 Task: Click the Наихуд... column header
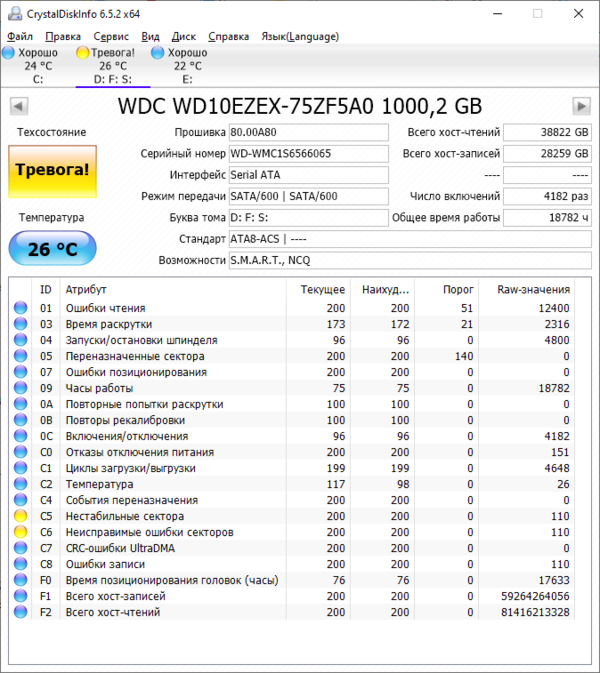(x=382, y=290)
